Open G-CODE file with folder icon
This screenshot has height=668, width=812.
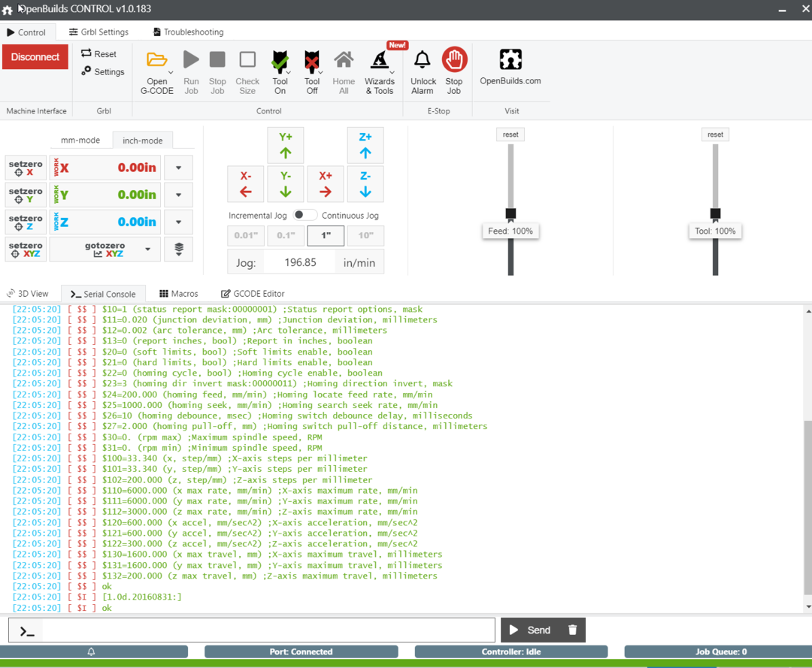157,60
